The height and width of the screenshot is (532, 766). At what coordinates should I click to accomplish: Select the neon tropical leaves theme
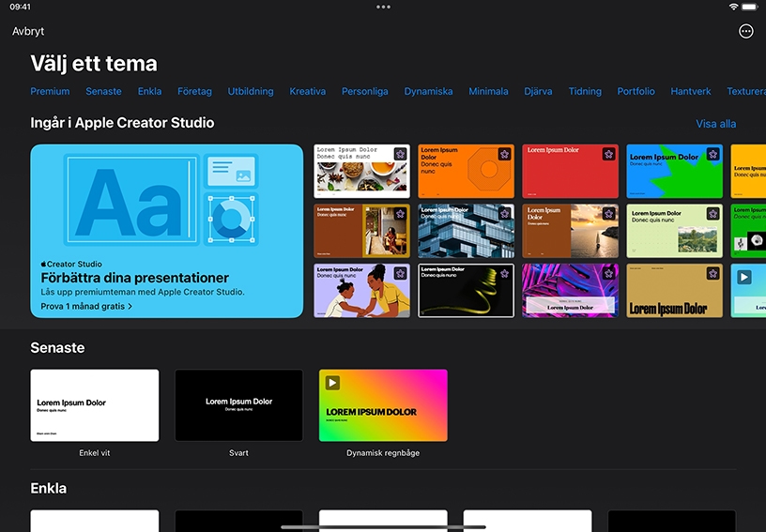(570, 291)
